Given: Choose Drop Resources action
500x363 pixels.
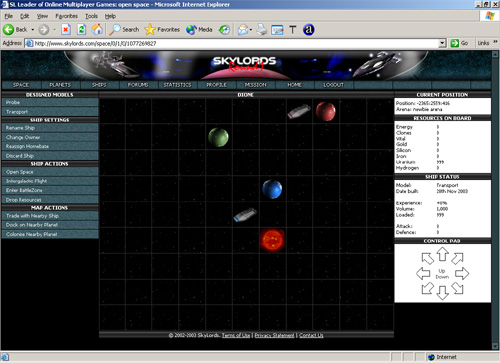Looking at the screenshot, I should point(50,200).
